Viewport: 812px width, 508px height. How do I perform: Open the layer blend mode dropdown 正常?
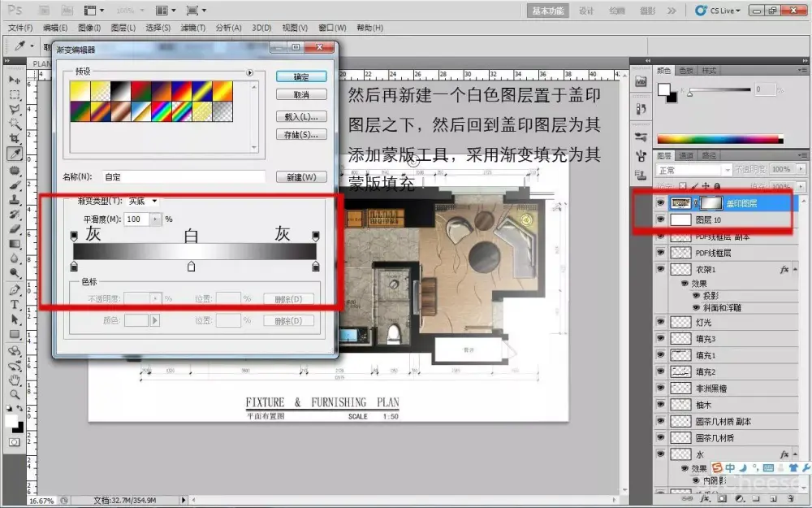pyautogui.click(x=691, y=170)
